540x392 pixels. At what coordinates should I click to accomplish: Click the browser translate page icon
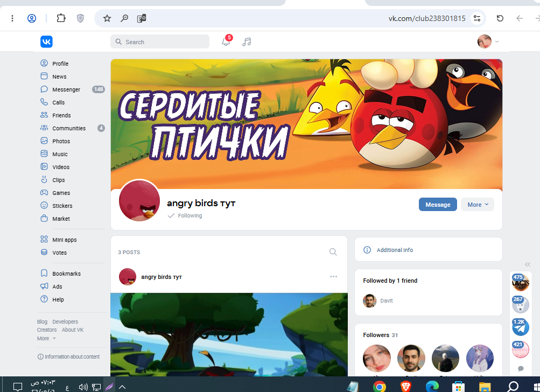[x=142, y=18]
